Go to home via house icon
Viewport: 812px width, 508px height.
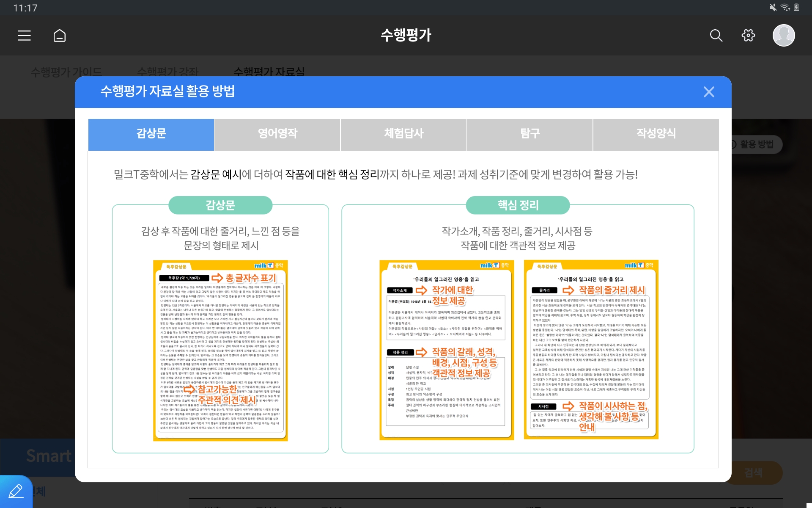[x=60, y=36]
